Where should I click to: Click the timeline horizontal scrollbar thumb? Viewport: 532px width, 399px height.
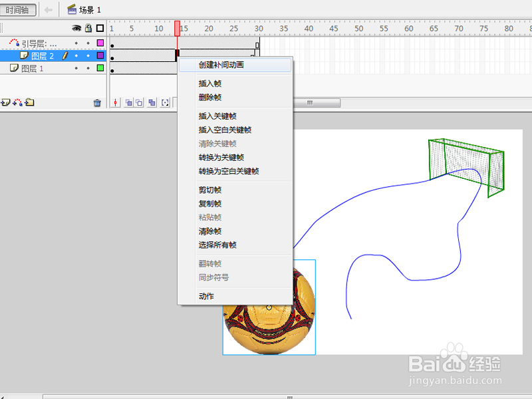[x=317, y=103]
